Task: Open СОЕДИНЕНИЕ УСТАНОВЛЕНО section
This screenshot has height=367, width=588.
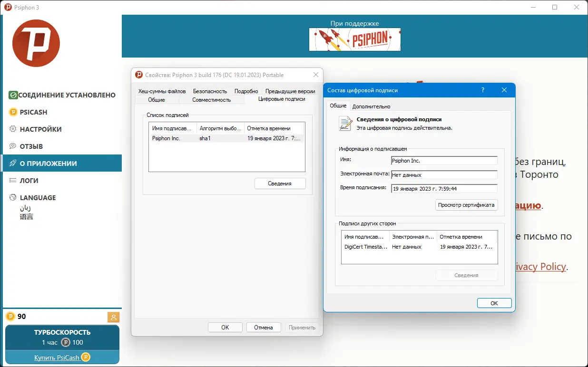Action: pos(62,95)
